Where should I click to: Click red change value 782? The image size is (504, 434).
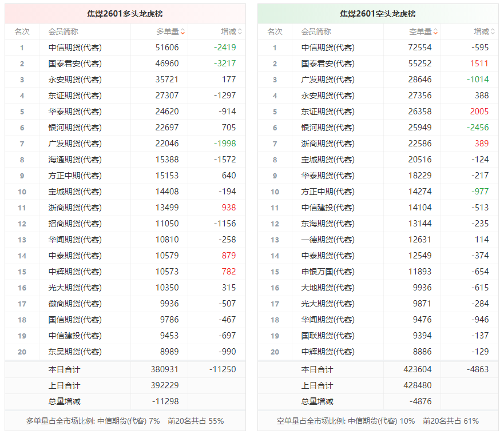[x=229, y=272]
